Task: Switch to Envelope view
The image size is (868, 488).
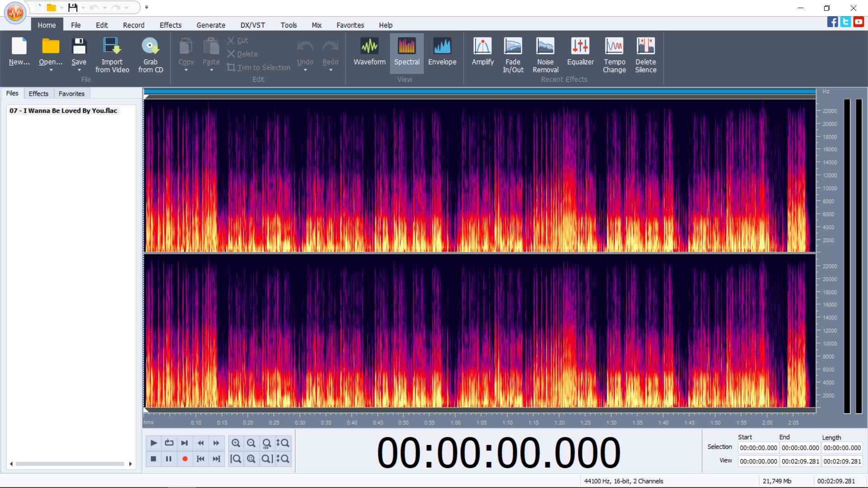Action: [442, 52]
